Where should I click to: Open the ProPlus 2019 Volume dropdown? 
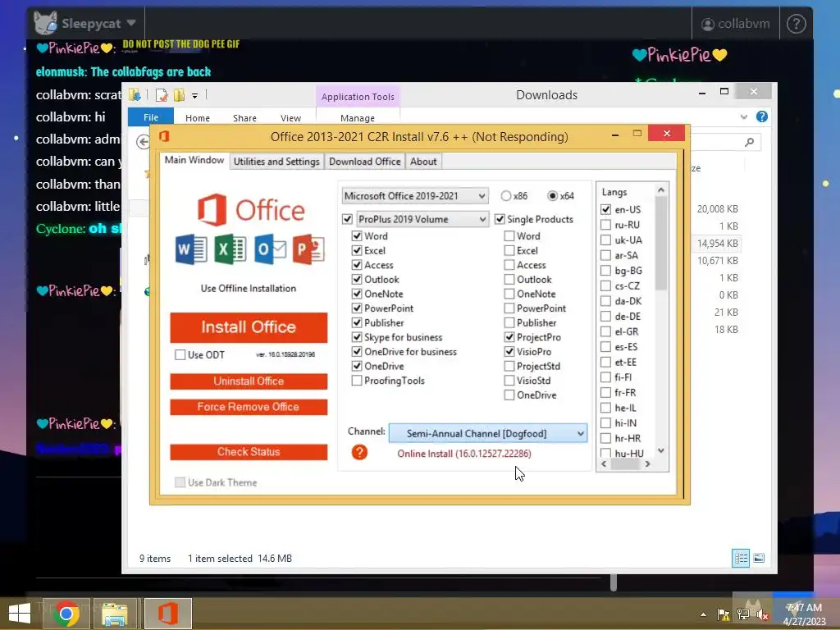pos(422,219)
